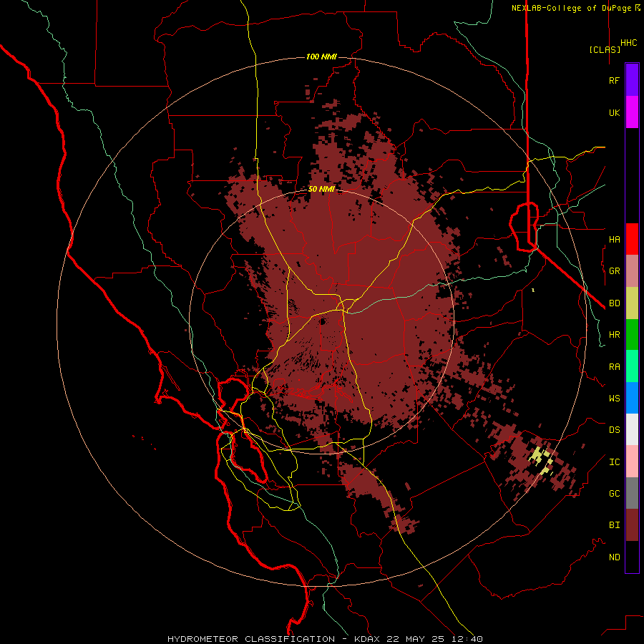Click the IC legend label
This screenshot has width=644, height=644.
point(614,462)
